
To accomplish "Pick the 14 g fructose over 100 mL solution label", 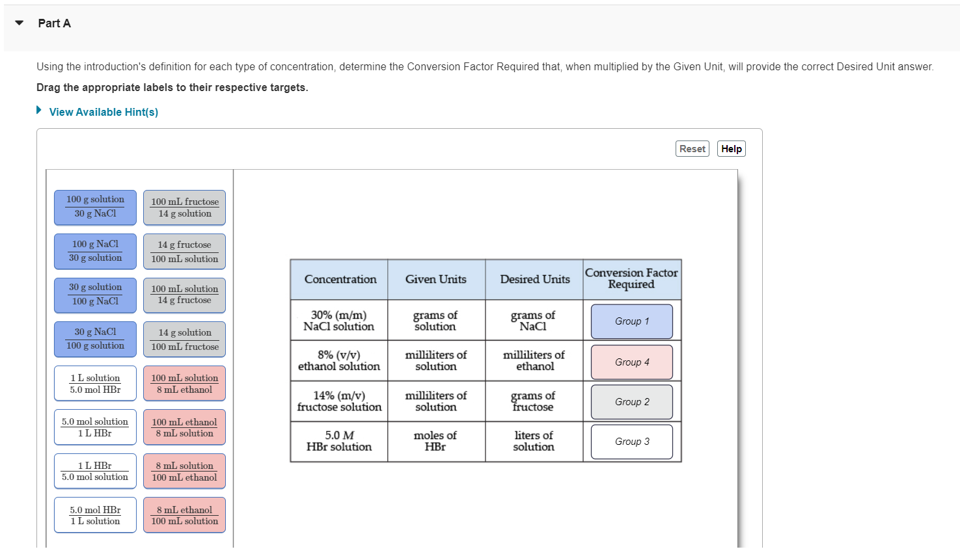I will 185,252.
